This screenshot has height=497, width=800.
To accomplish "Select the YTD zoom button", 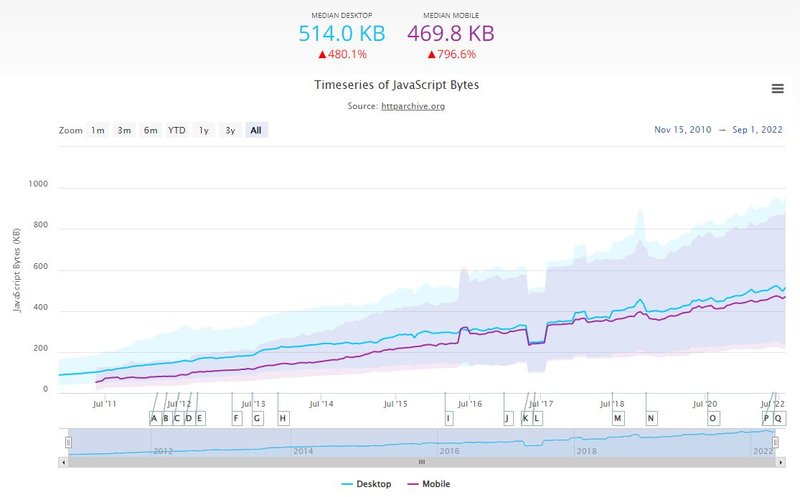I will pyautogui.click(x=177, y=130).
